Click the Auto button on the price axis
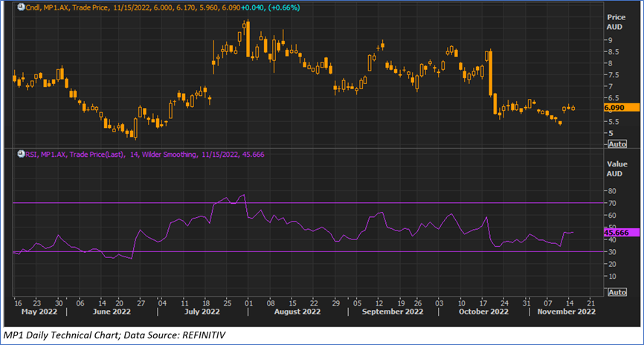 617,144
